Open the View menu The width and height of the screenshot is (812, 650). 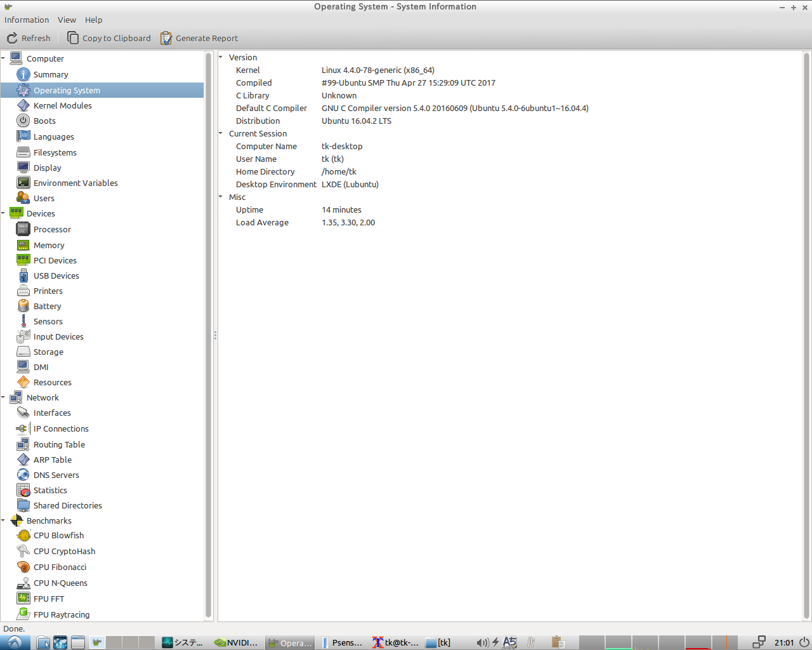(67, 20)
